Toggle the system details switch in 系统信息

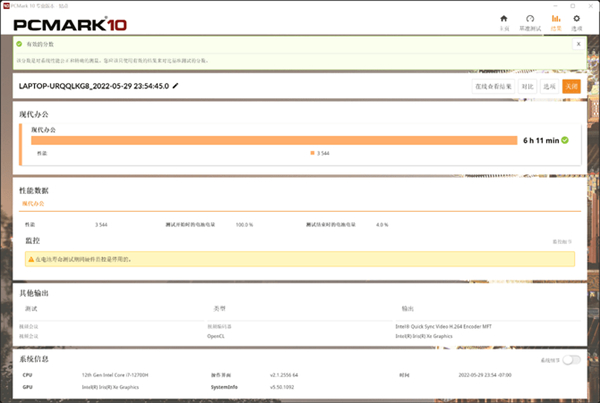pos(571,359)
